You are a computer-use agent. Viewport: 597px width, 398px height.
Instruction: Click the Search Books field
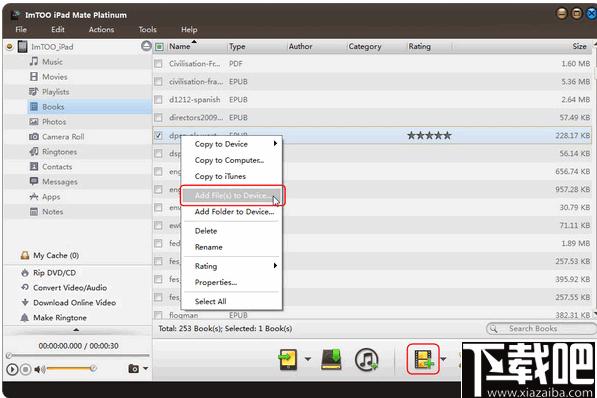(543, 328)
